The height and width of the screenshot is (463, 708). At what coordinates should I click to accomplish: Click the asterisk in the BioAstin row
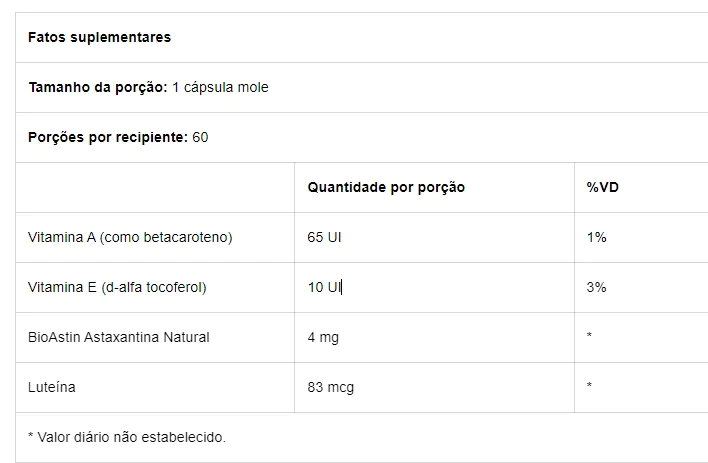pos(590,337)
